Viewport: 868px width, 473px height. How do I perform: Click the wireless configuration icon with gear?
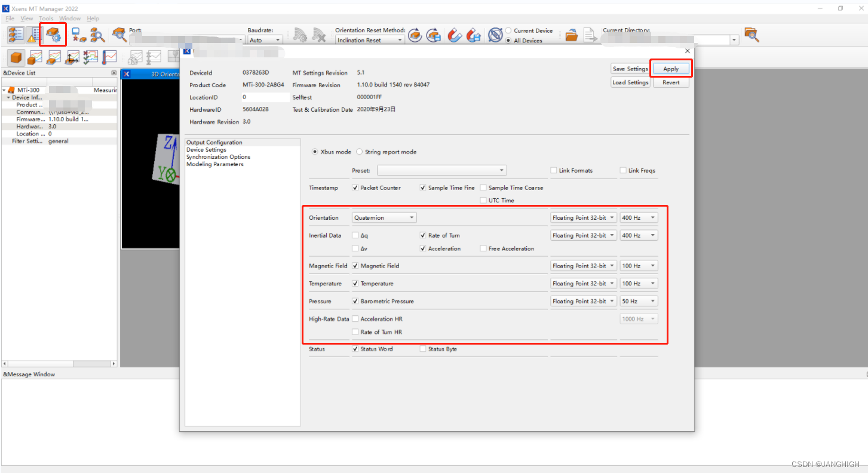pos(300,35)
